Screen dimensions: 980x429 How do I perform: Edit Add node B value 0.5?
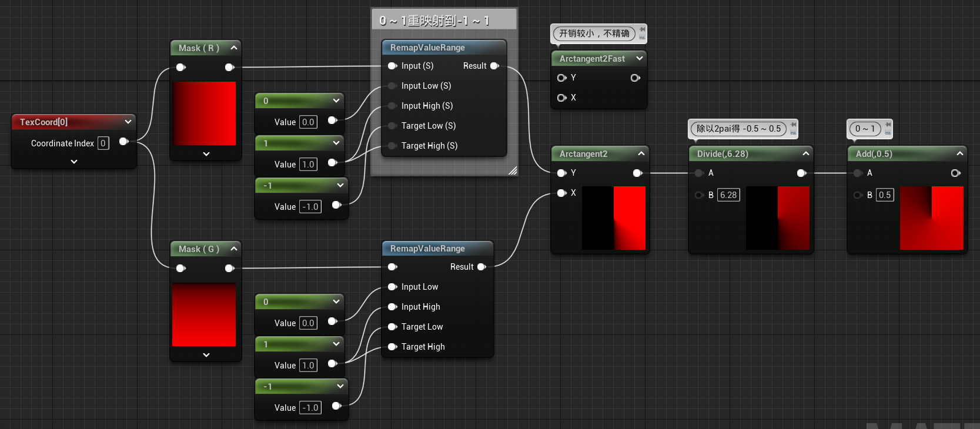pos(885,195)
